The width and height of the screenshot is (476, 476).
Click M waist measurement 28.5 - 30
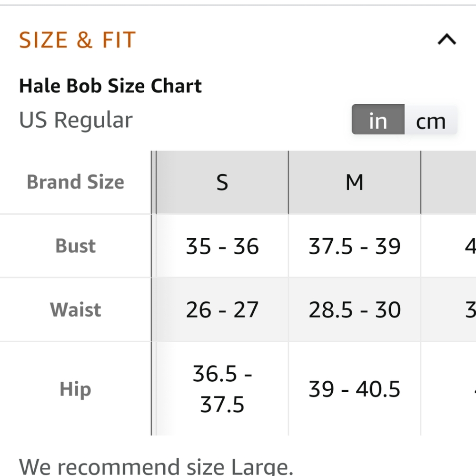pos(355,310)
